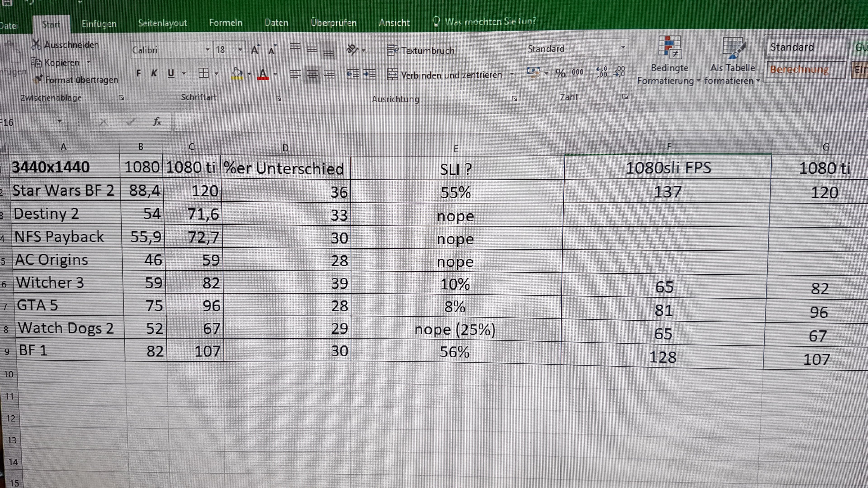The width and height of the screenshot is (868, 488).
Task: Apply the Berechnung cell style
Action: click(x=805, y=69)
